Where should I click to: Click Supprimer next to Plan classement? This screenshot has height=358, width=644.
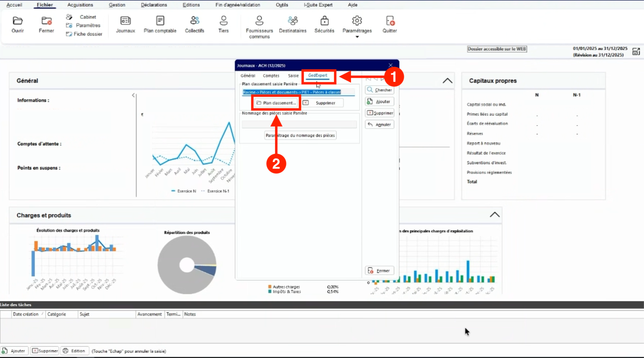pos(322,103)
